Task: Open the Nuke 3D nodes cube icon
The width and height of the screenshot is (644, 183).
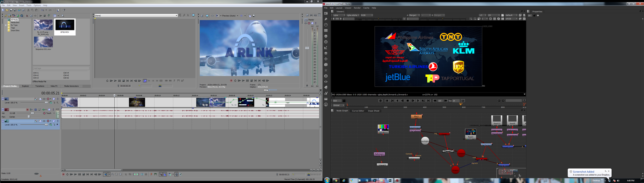Action: [326, 65]
